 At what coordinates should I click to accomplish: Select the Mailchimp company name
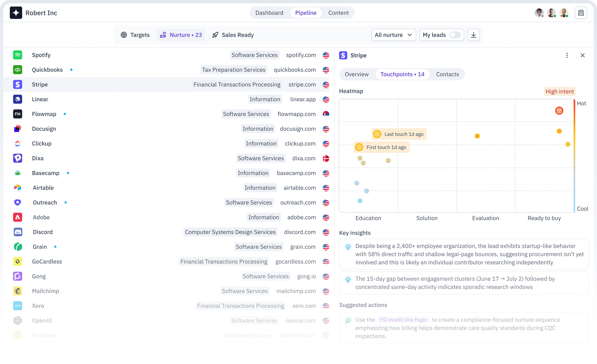click(45, 291)
